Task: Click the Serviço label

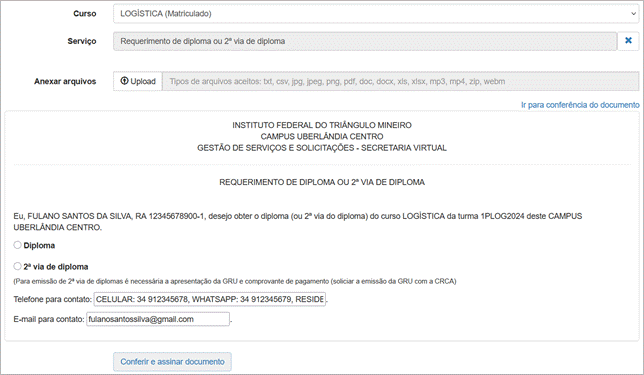Action: pyautogui.click(x=82, y=41)
